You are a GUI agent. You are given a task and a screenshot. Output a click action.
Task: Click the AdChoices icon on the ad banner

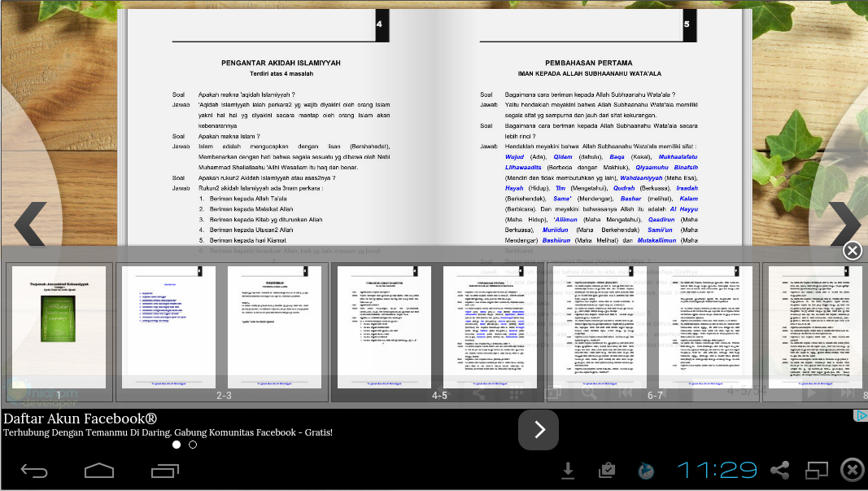[860, 416]
